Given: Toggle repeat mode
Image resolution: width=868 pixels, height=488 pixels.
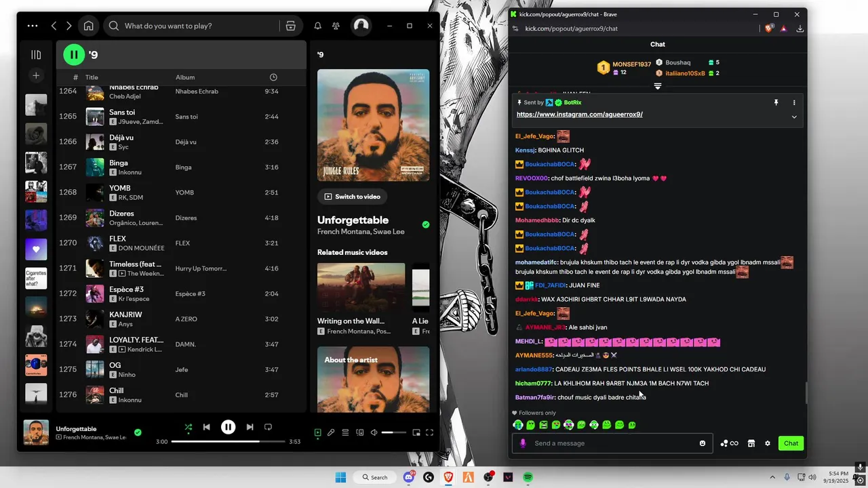Looking at the screenshot, I should (x=268, y=427).
